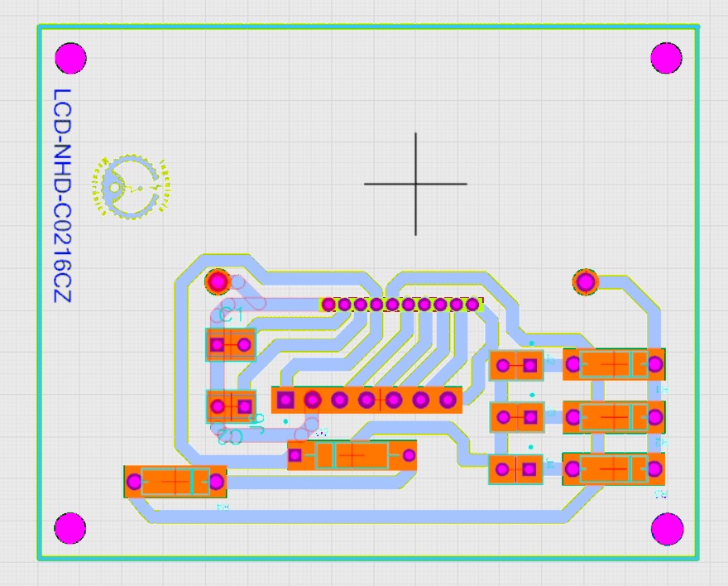Select the C2 capacitor footprint
Viewport: 728px width, 586px height.
(x=230, y=406)
